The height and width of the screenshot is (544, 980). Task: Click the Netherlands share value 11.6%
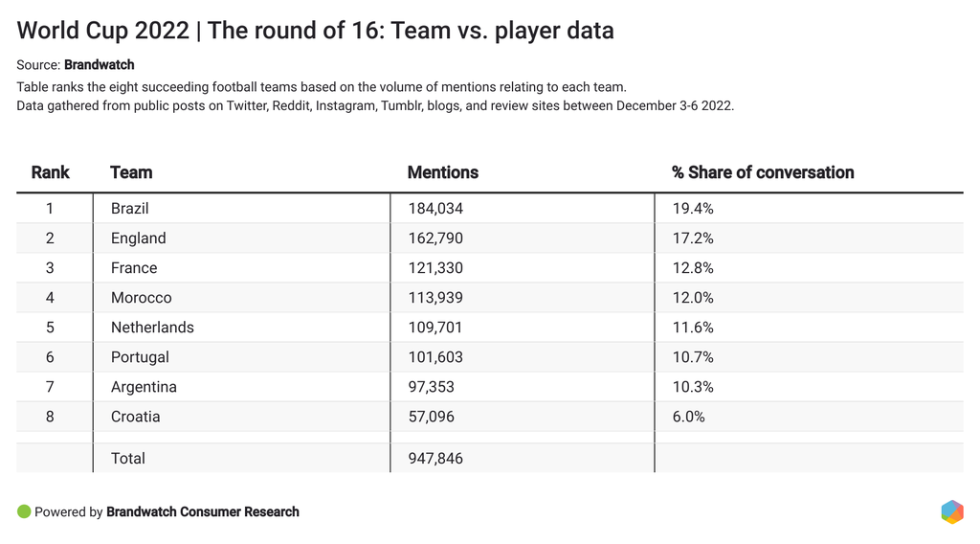coord(692,328)
